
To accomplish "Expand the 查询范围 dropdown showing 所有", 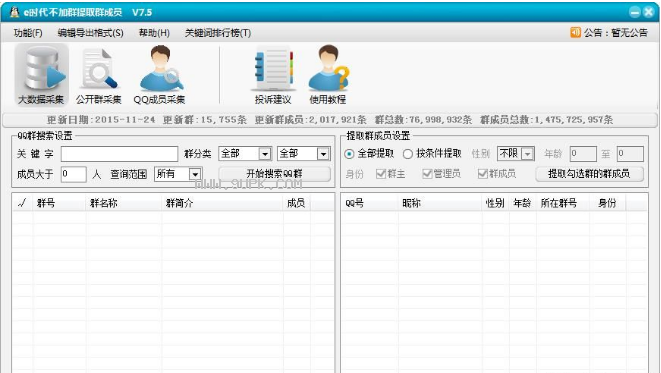I will [x=195, y=174].
